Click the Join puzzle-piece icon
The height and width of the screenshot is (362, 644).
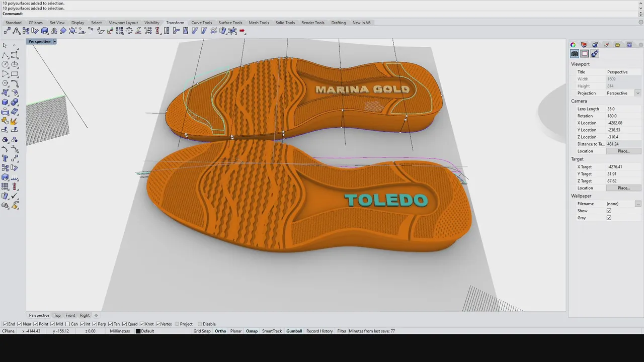[5, 121]
